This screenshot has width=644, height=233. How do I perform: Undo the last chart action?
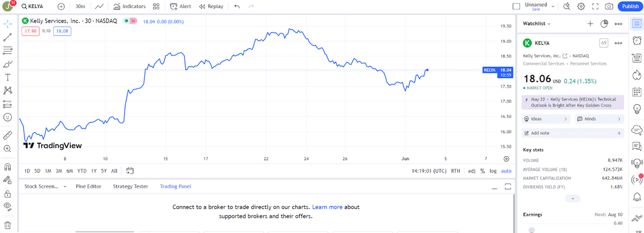pyautogui.click(x=237, y=6)
